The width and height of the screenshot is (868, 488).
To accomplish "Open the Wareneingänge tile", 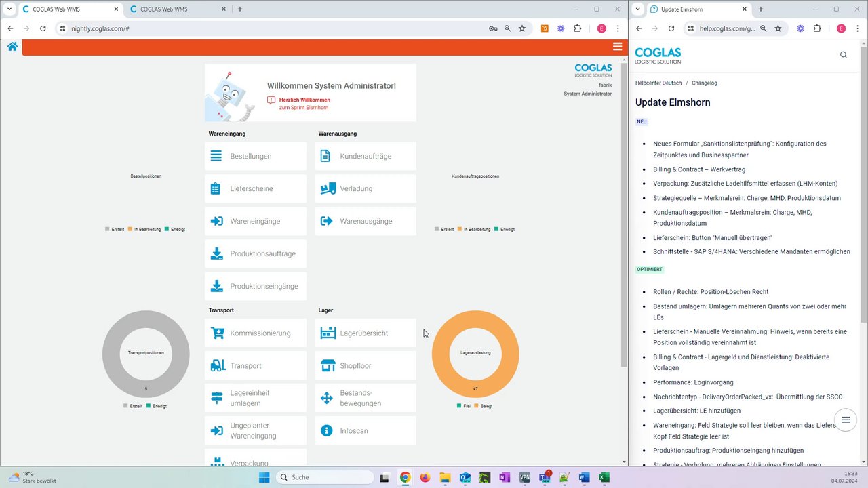I will pyautogui.click(x=256, y=221).
